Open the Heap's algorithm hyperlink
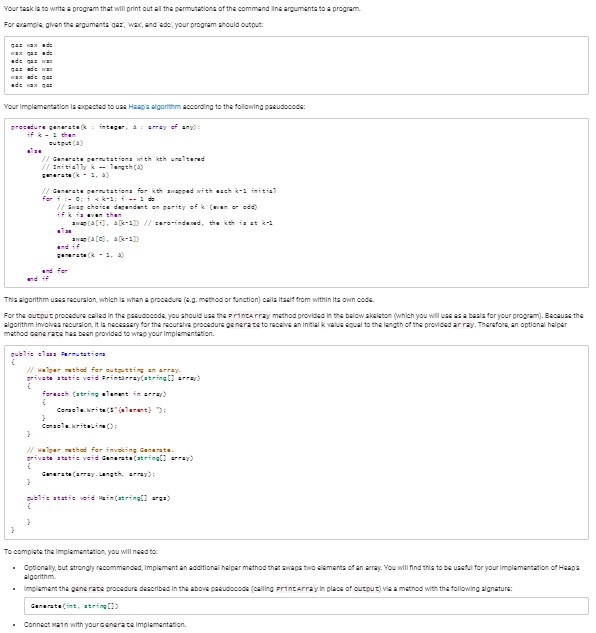This screenshot has height=633, width=596. 154,107
